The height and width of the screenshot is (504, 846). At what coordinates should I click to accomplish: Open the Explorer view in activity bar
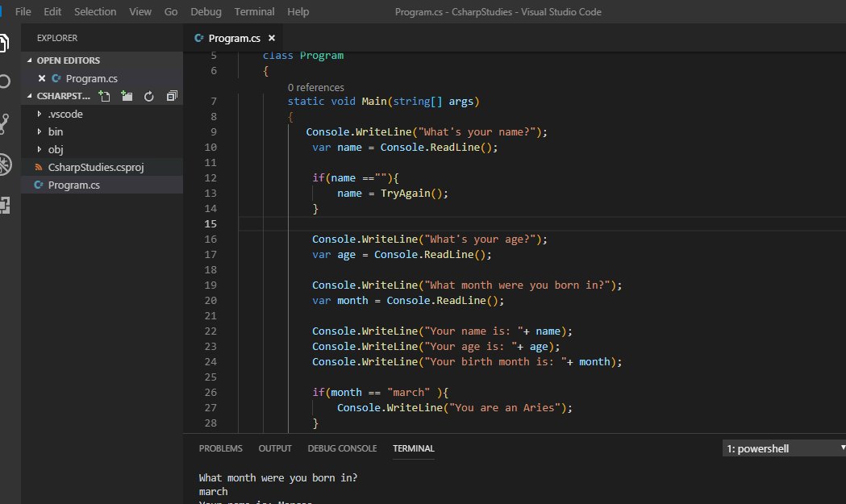(5, 42)
